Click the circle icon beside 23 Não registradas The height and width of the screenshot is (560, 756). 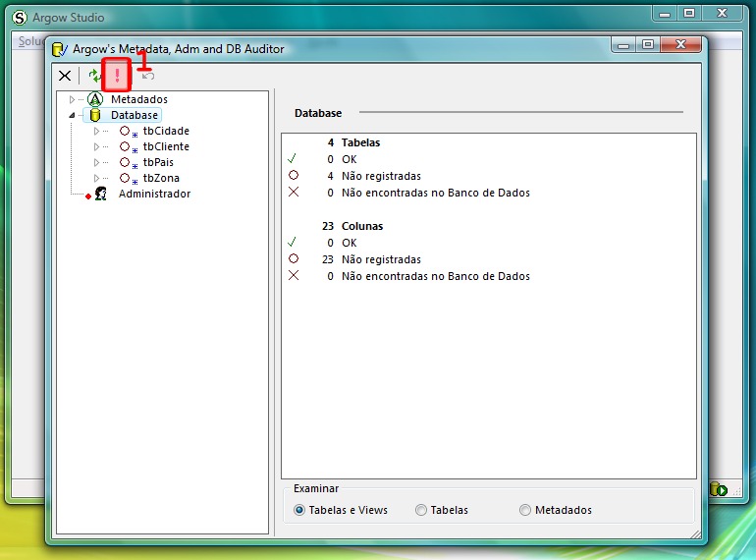[294, 258]
